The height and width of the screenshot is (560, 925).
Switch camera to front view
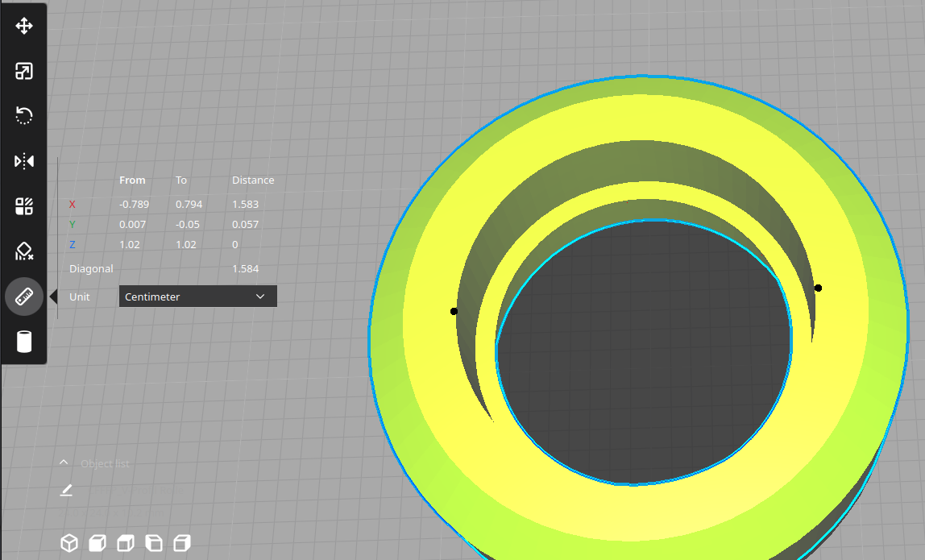[97, 543]
